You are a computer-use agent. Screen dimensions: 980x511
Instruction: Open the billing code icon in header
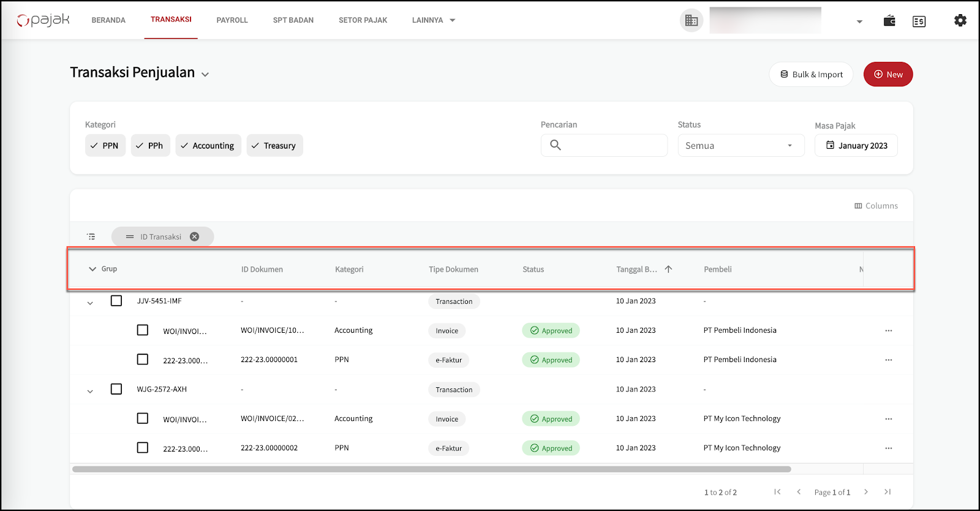point(919,21)
